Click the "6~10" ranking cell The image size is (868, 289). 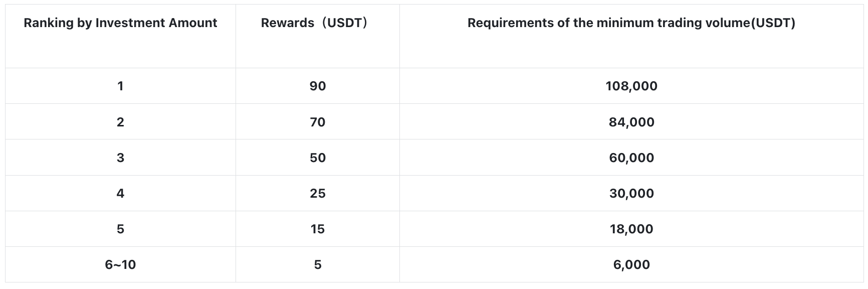[120, 265]
